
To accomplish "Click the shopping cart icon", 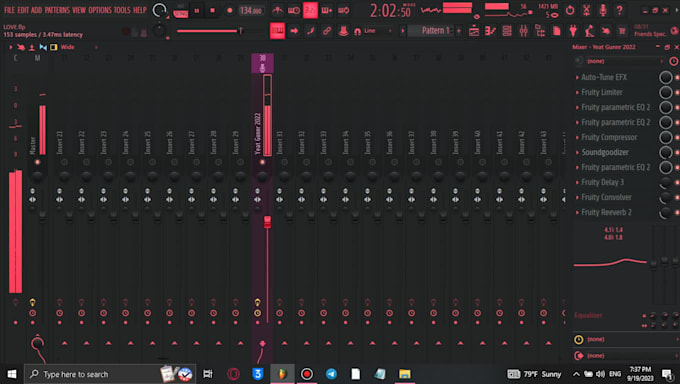I will (x=622, y=31).
